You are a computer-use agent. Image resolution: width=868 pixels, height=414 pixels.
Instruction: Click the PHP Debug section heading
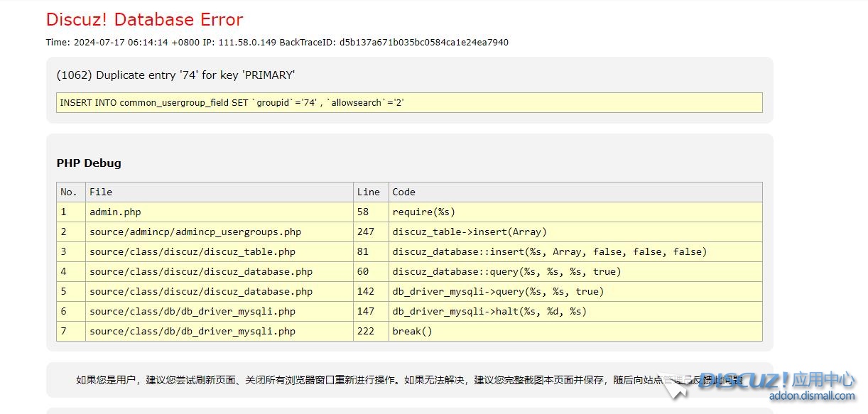tap(89, 163)
